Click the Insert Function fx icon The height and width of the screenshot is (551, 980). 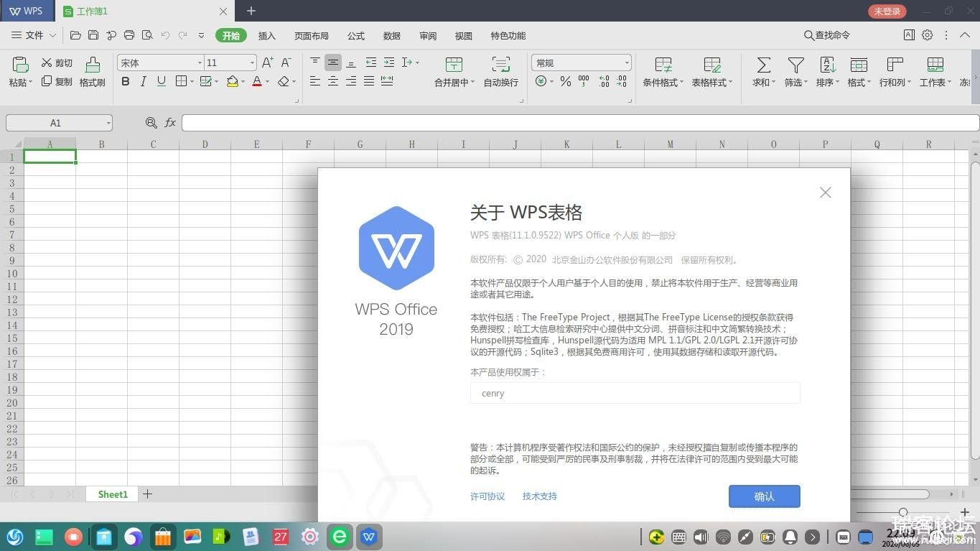click(170, 123)
